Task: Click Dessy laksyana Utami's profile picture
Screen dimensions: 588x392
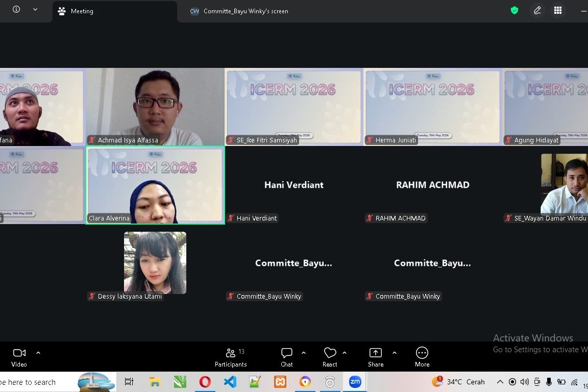Action: coord(155,262)
